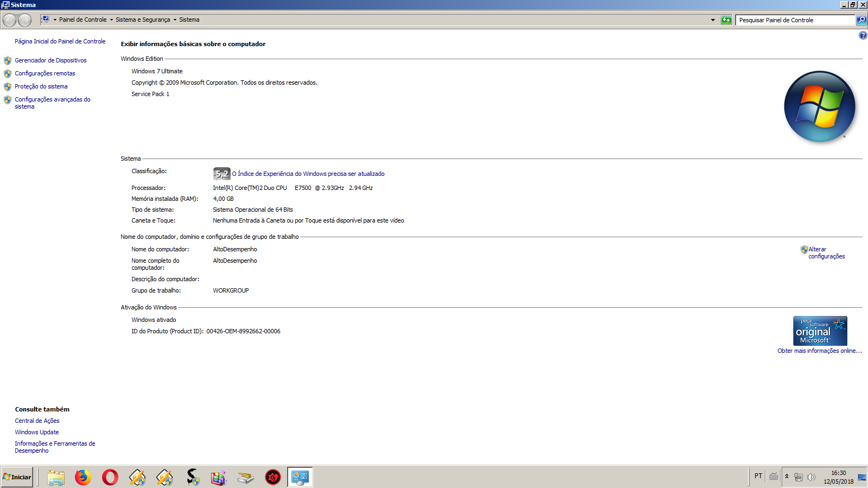The height and width of the screenshot is (488, 868).
Task: Click the Windows ativado text
Action: [154, 320]
